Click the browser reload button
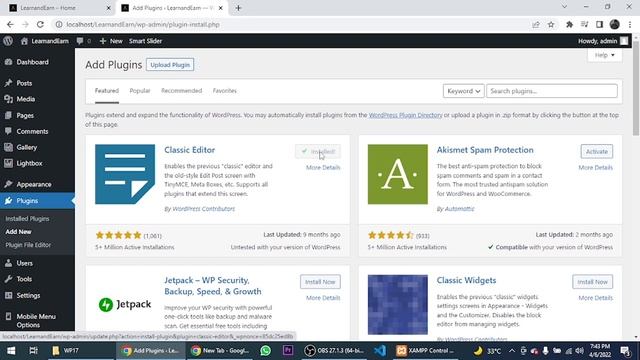 pos(40,24)
